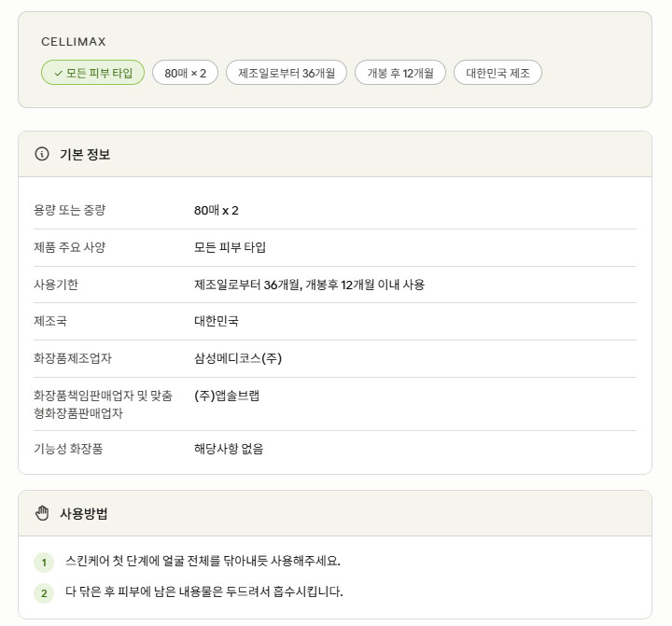The width and height of the screenshot is (672, 626).
Task: Toggle the 모든 피부 타입 chip
Action: click(x=92, y=73)
